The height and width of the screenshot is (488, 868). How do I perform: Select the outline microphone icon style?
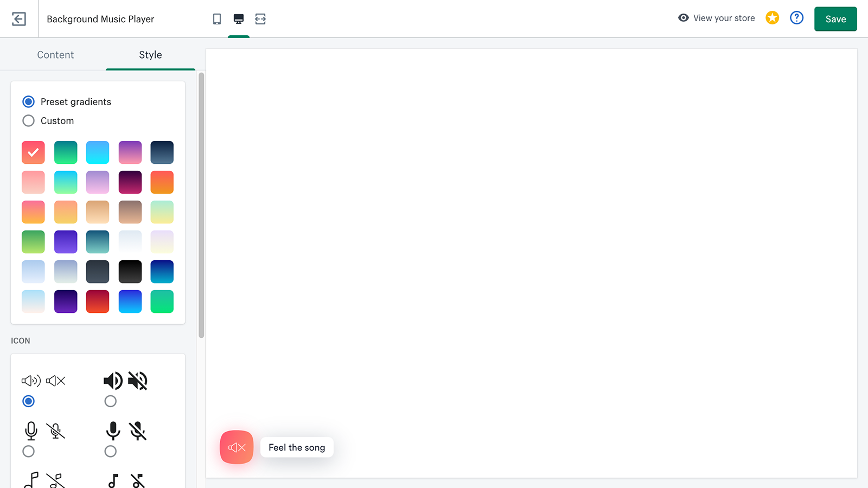tap(28, 451)
